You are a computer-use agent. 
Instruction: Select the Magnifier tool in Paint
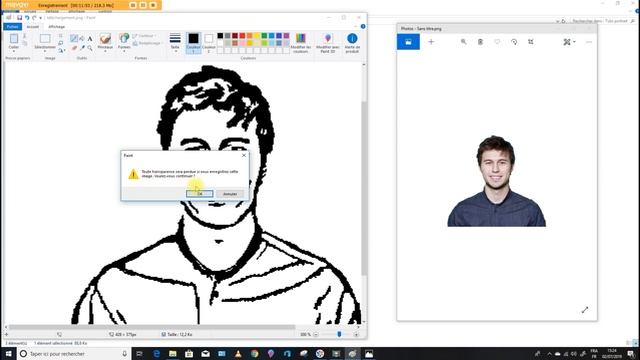click(x=90, y=48)
